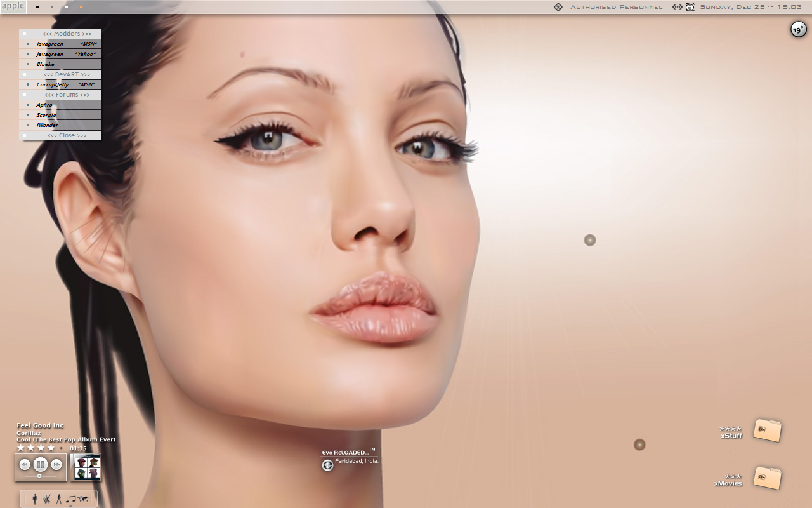Open the Scorpio forum entry
This screenshot has height=508, width=812.
(60, 115)
